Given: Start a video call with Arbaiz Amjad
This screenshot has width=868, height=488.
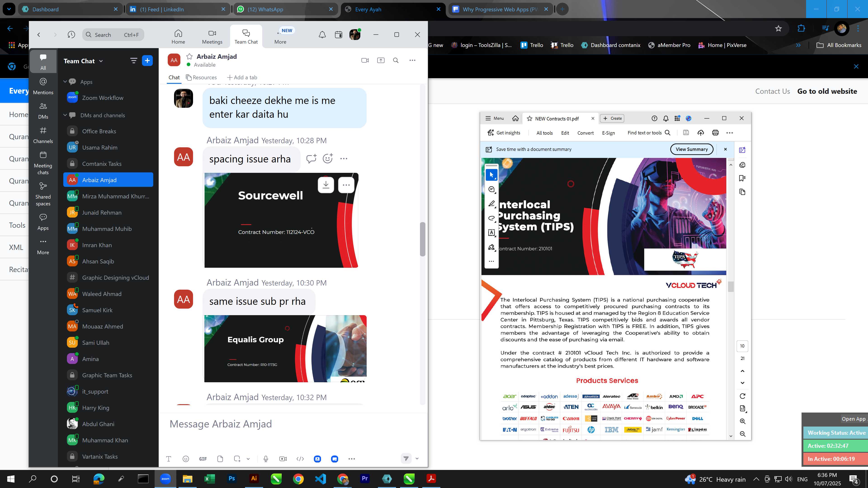Looking at the screenshot, I should click(x=365, y=60).
